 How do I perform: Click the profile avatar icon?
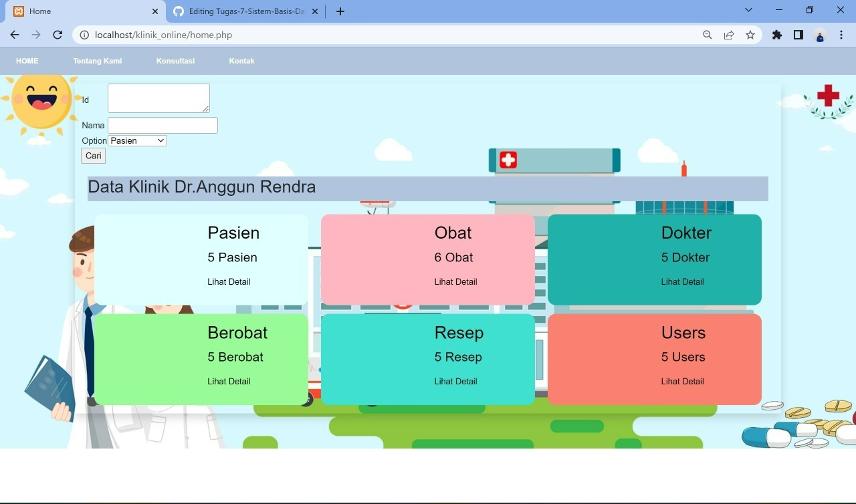click(x=820, y=35)
